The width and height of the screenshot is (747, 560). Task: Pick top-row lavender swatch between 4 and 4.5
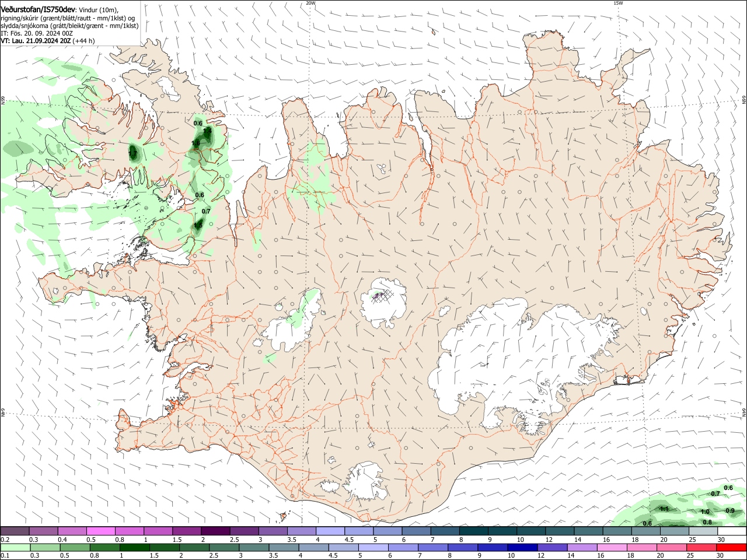click(329, 531)
